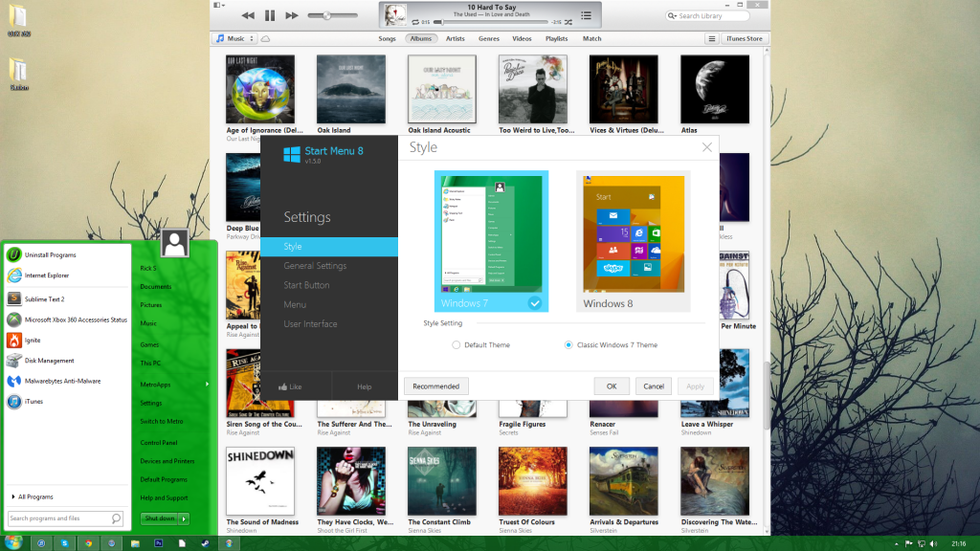The width and height of the screenshot is (980, 551).
Task: Click the Apply button
Action: 695,386
